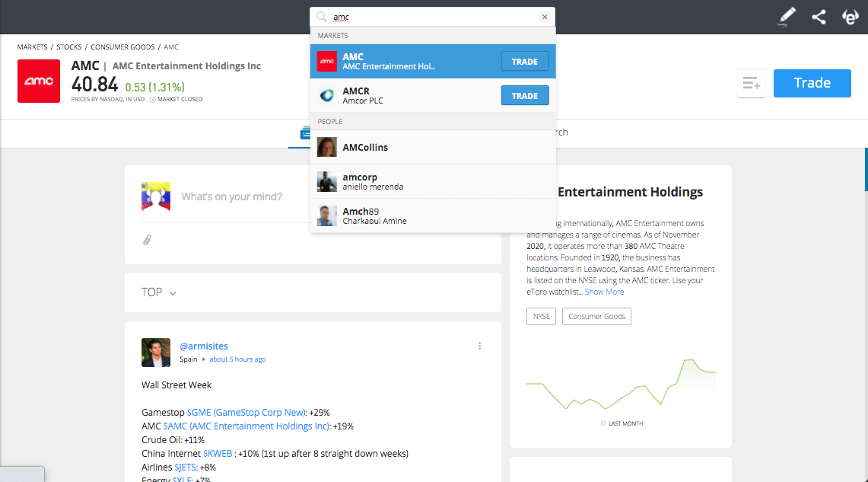Click 'LAST MONTH' chart label
The image size is (868, 482).
point(625,424)
